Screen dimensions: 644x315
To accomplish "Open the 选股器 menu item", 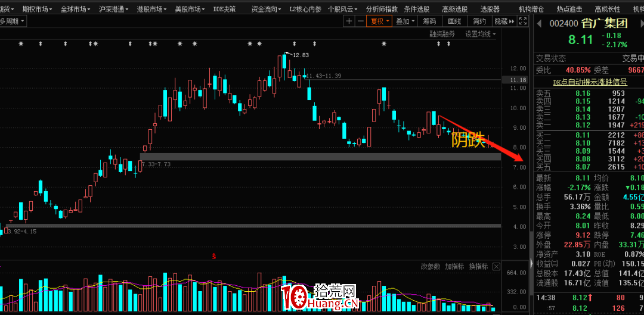I will (490, 8).
